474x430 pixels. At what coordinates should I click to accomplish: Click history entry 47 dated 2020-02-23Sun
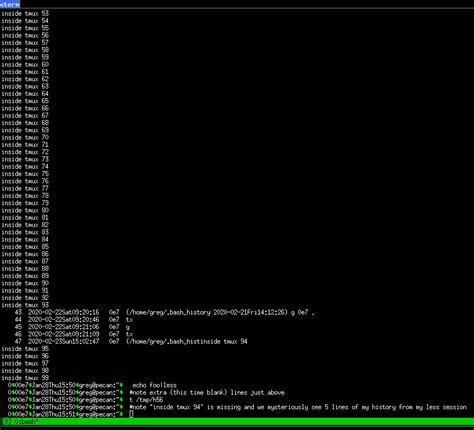(131, 342)
